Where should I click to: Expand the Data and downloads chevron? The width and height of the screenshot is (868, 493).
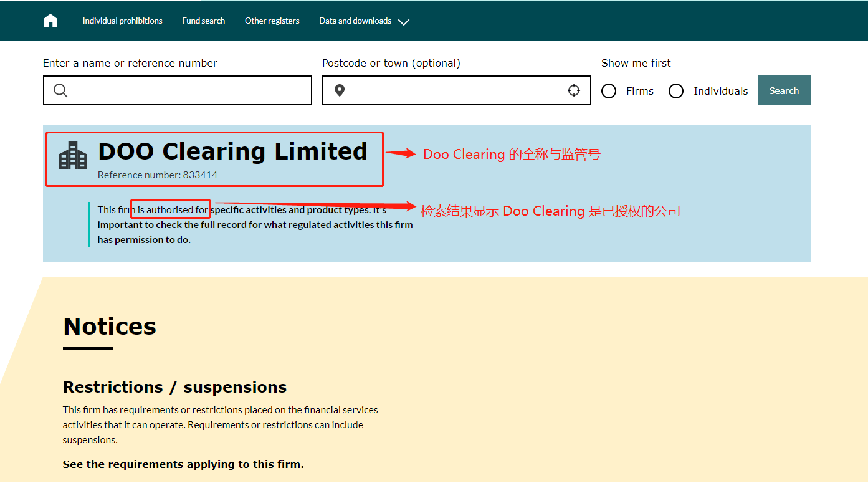tap(404, 22)
